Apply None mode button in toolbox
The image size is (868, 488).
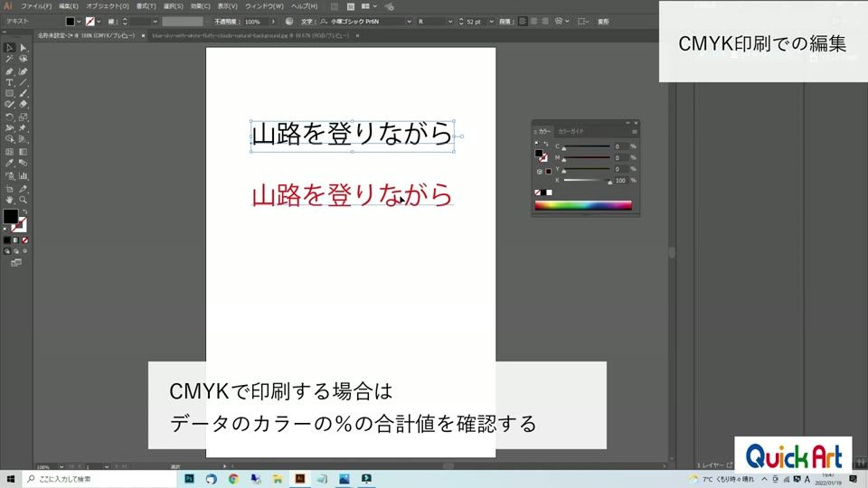[x=25, y=240]
